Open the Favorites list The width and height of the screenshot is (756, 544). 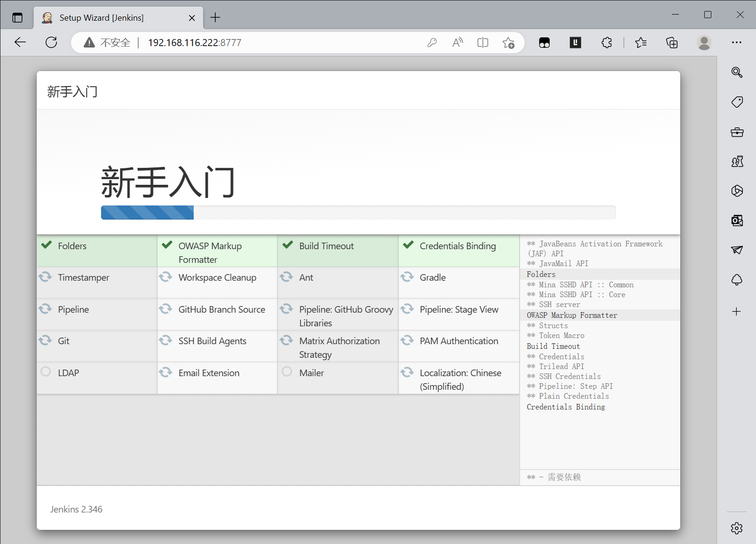pyautogui.click(x=641, y=43)
